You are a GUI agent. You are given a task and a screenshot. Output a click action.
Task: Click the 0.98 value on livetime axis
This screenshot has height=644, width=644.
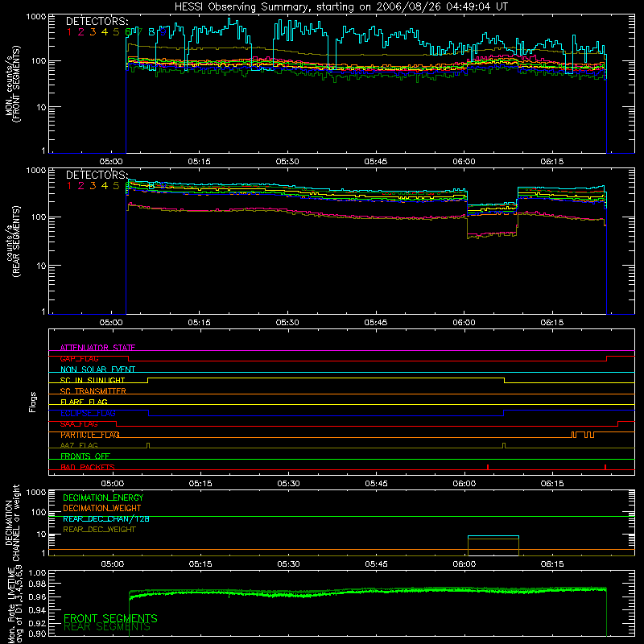click(x=37, y=584)
